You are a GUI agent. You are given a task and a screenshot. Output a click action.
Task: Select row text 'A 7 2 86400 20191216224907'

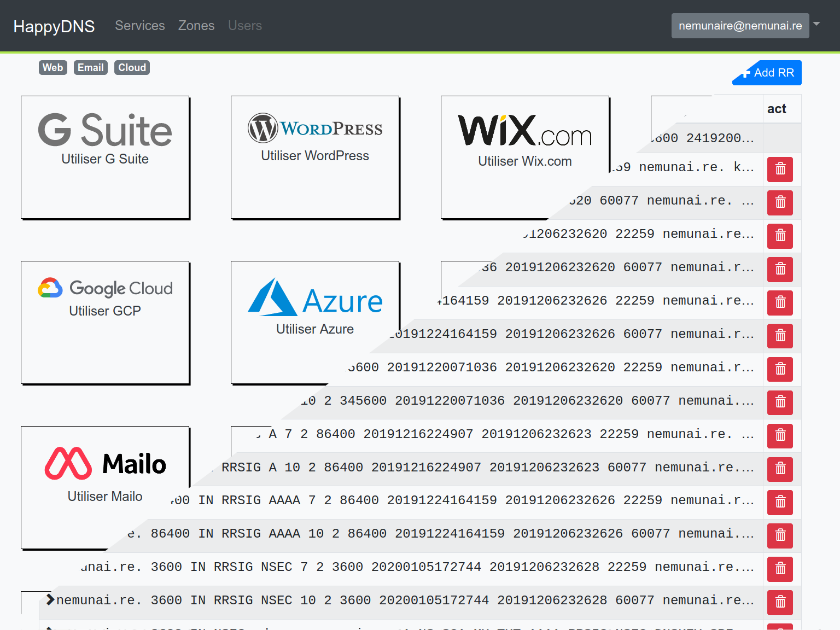tap(371, 434)
